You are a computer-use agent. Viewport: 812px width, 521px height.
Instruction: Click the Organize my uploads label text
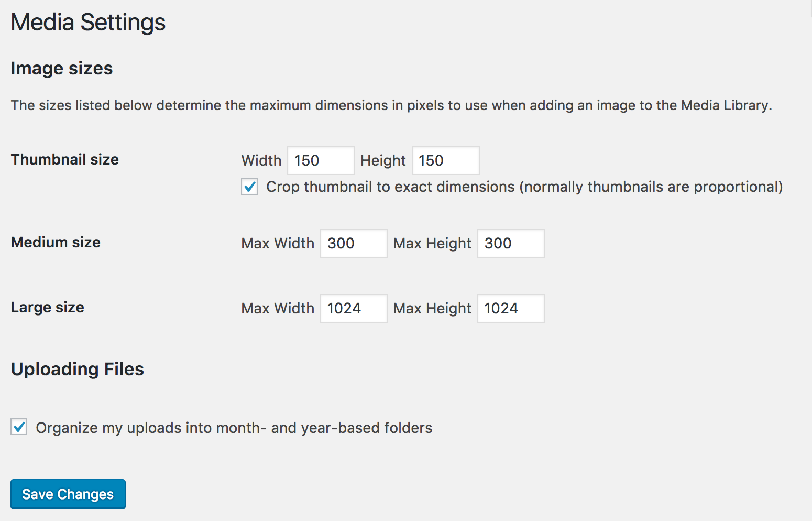tap(234, 428)
